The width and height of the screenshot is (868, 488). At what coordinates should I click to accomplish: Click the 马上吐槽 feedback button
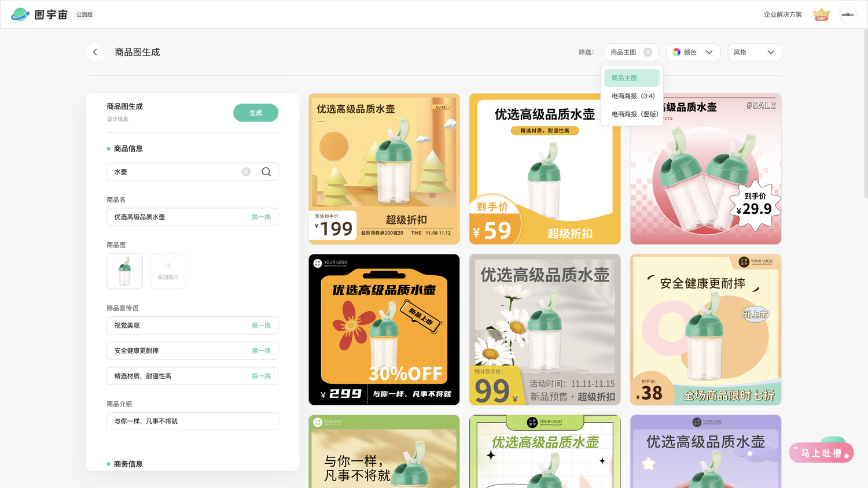821,453
